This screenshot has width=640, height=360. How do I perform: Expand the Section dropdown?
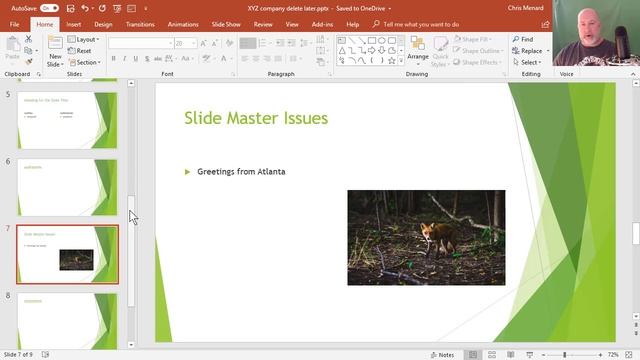[84, 62]
